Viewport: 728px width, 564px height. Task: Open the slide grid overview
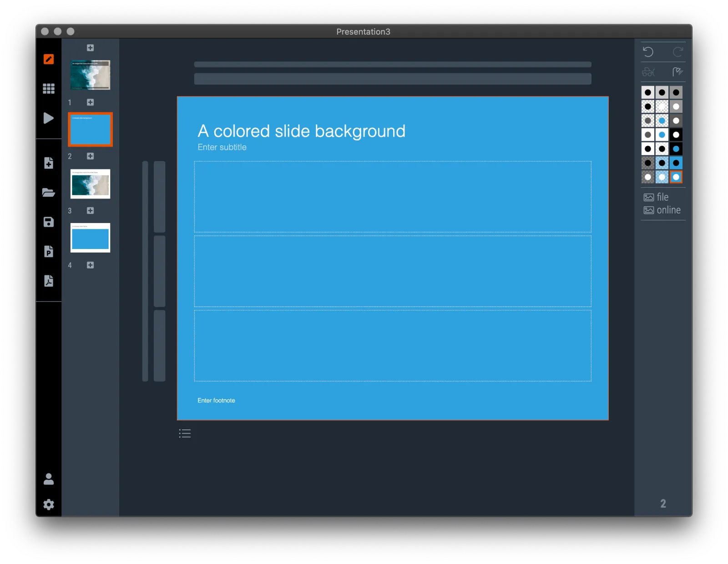click(x=49, y=88)
